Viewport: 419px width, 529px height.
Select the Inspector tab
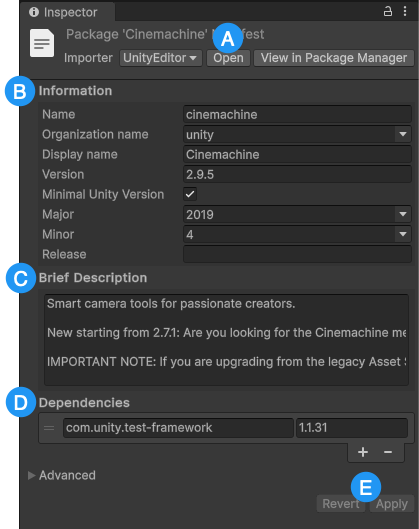pyautogui.click(x=67, y=12)
